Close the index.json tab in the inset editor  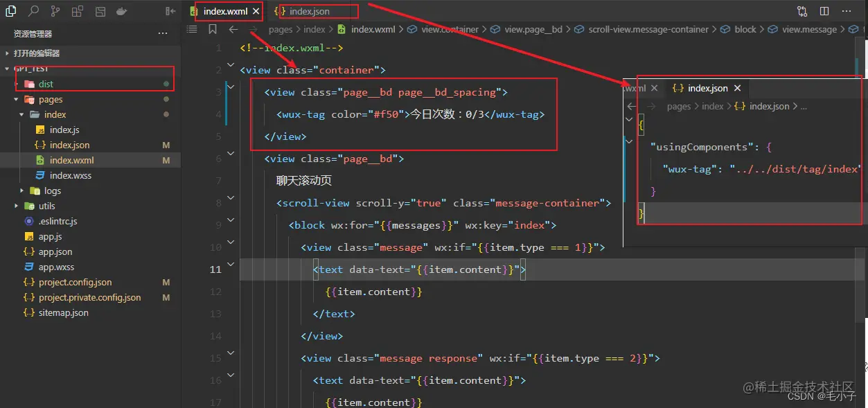click(738, 88)
